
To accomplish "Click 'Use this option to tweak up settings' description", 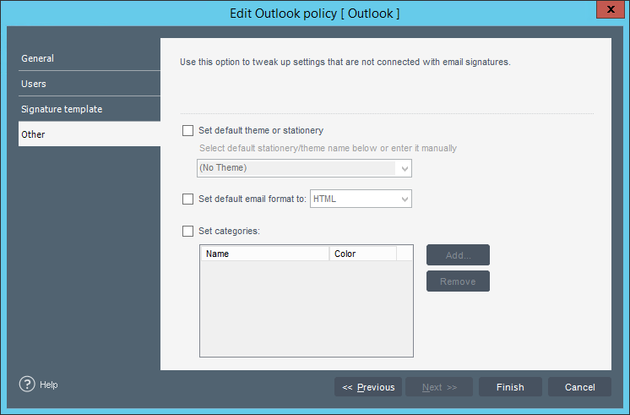I will [x=345, y=62].
